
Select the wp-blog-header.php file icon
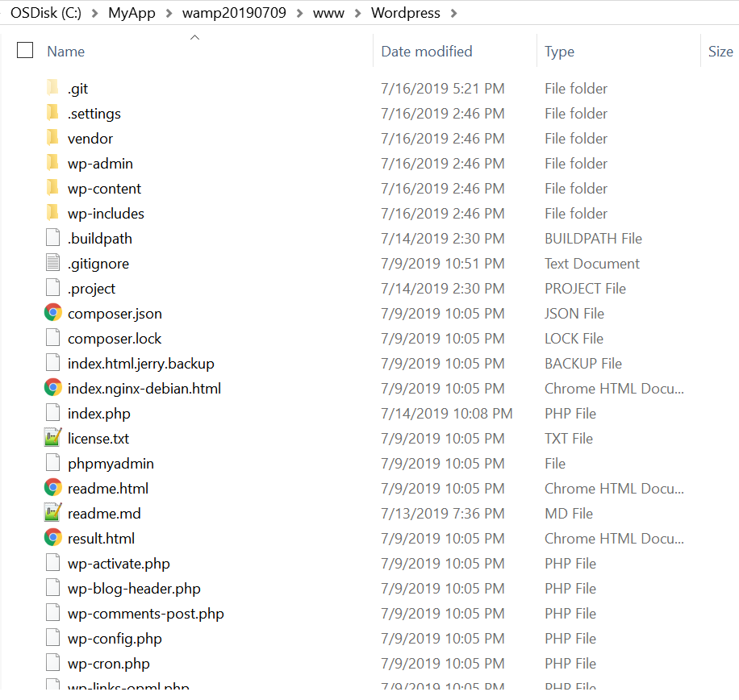pyautogui.click(x=52, y=587)
